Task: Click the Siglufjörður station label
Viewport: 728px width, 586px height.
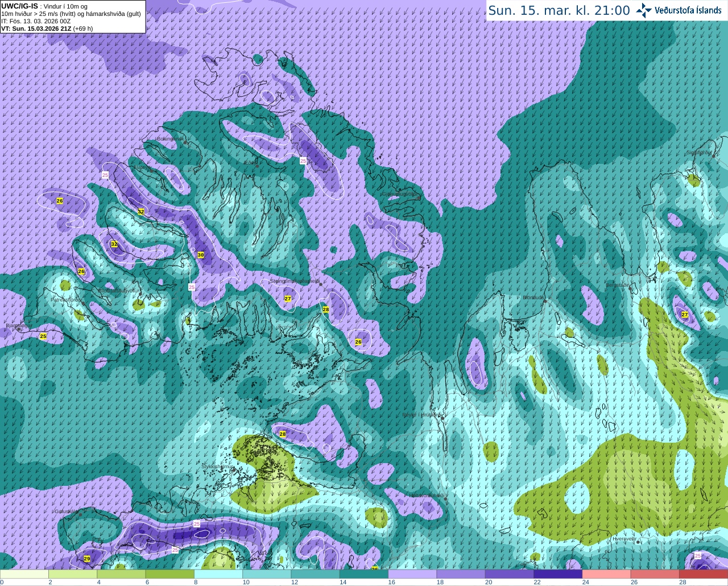Action: [700, 152]
